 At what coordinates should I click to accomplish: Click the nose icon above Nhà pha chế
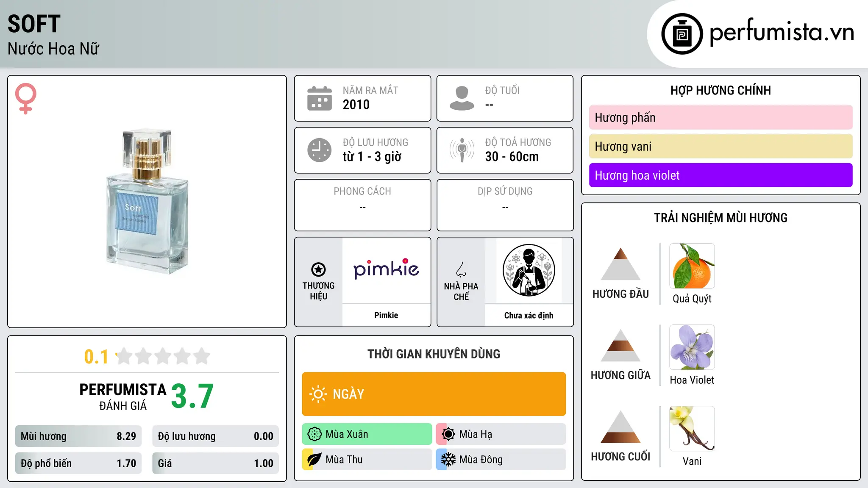pyautogui.click(x=461, y=269)
